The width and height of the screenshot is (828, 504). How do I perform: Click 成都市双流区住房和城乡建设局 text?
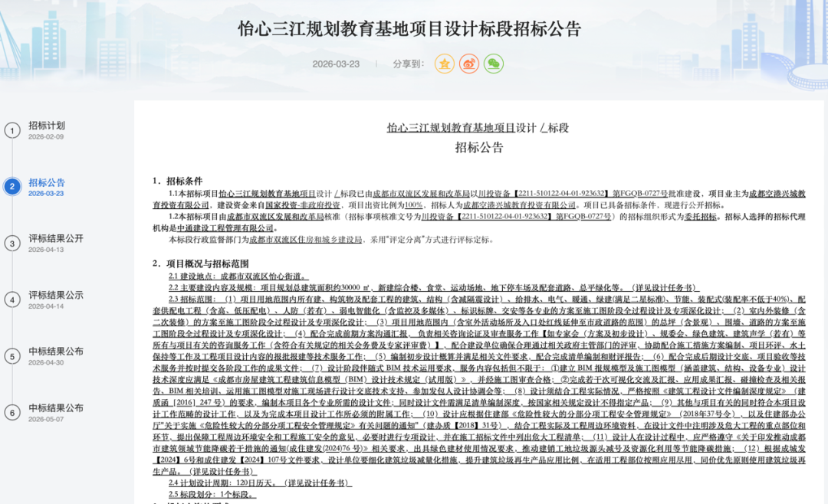(x=305, y=240)
